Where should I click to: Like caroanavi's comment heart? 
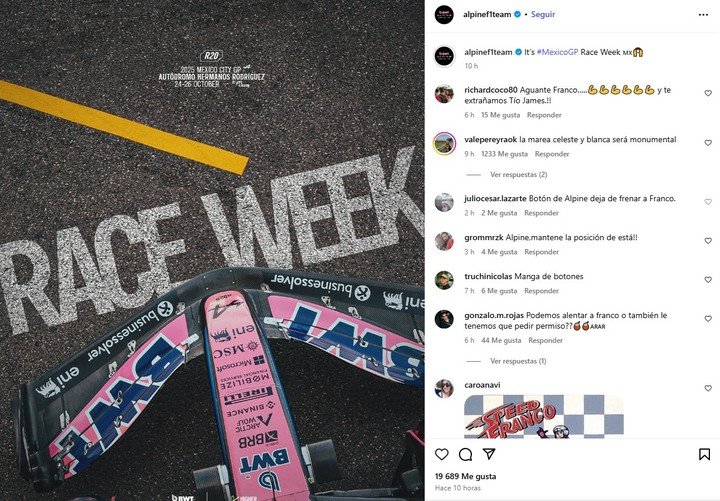click(708, 388)
